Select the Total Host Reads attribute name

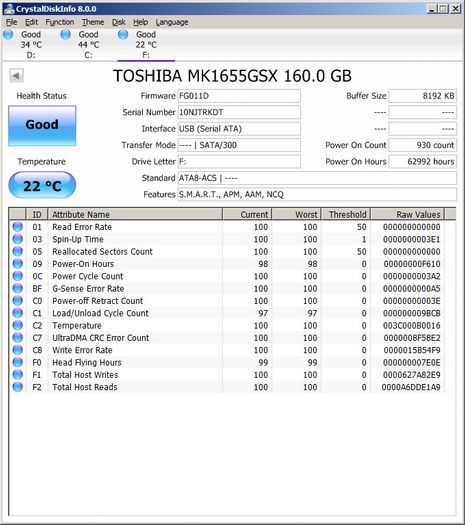[x=85, y=387]
